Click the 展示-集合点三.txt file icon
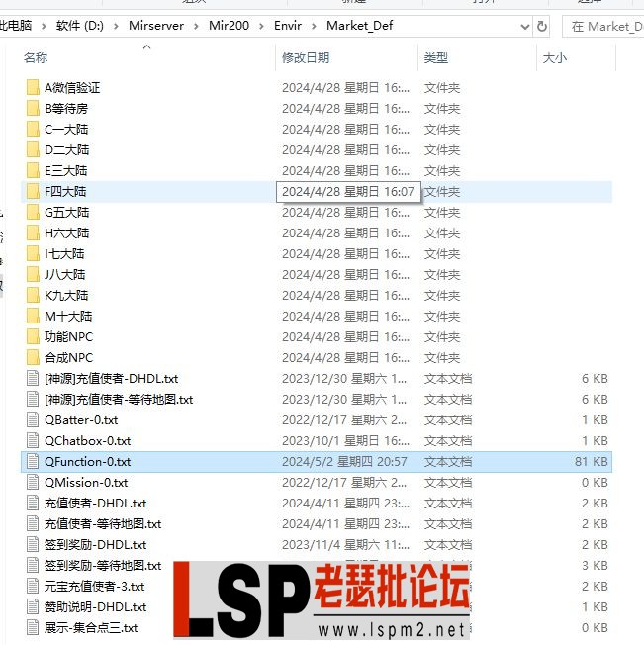The height and width of the screenshot is (645, 644). tap(33, 628)
